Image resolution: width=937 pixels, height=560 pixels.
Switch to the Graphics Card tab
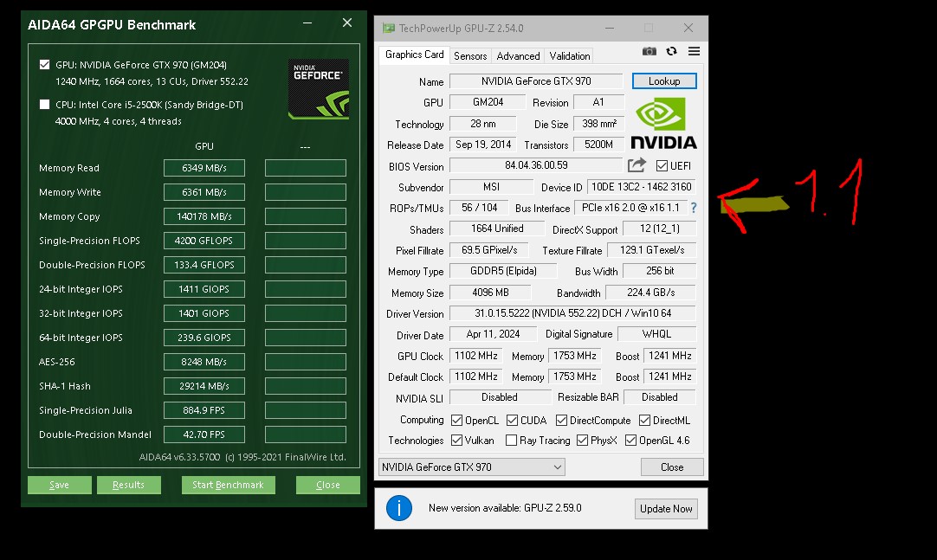(414, 55)
